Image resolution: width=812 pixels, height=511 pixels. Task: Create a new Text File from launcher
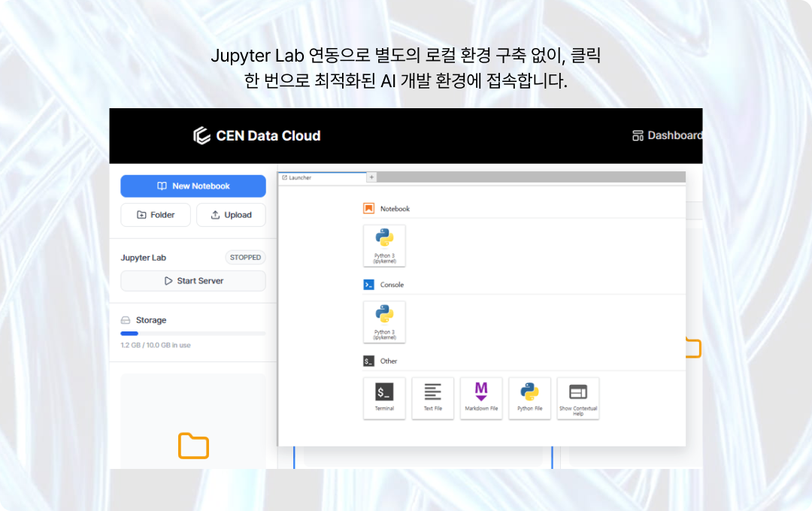click(x=433, y=398)
